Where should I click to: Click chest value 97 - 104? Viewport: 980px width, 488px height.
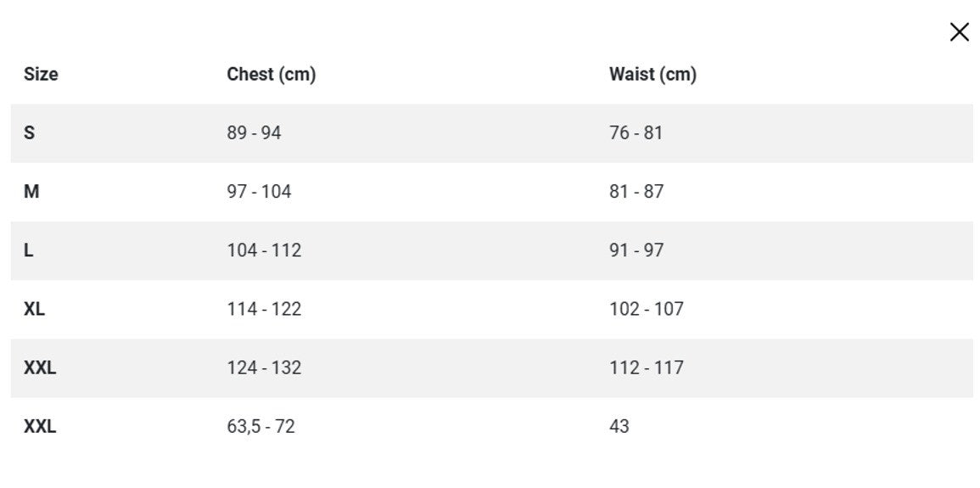(259, 192)
